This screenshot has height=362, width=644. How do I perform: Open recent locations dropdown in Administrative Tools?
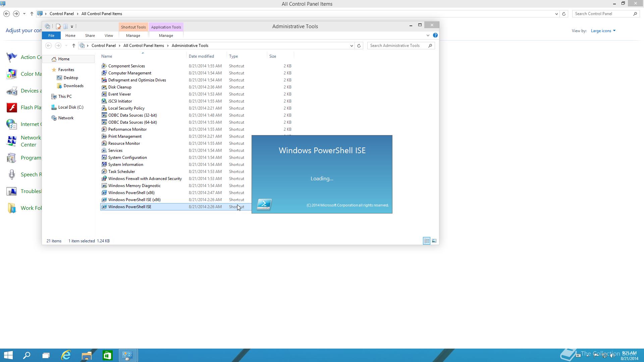pos(66,46)
